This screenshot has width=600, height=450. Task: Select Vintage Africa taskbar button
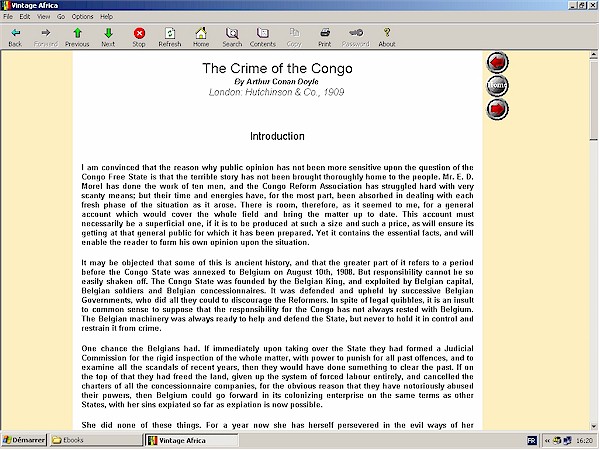click(191, 440)
